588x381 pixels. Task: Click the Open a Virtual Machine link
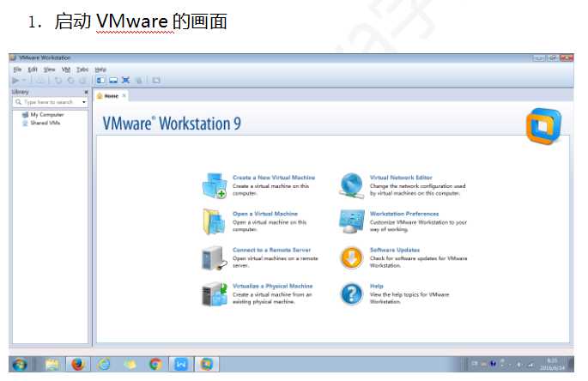265,214
